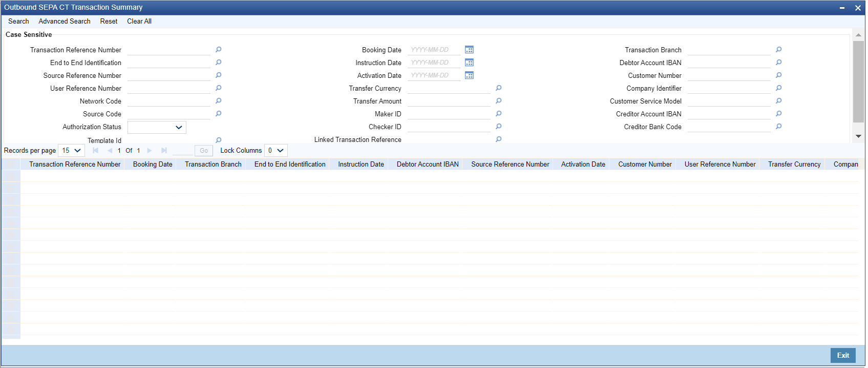Open lookup for Checker ID
This screenshot has height=368, width=868.
point(499,127)
